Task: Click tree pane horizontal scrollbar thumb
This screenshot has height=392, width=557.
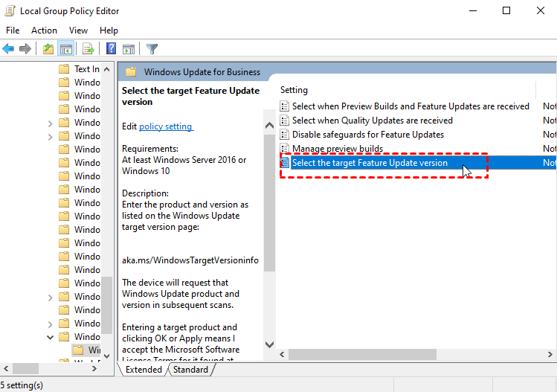Action: coord(25,368)
